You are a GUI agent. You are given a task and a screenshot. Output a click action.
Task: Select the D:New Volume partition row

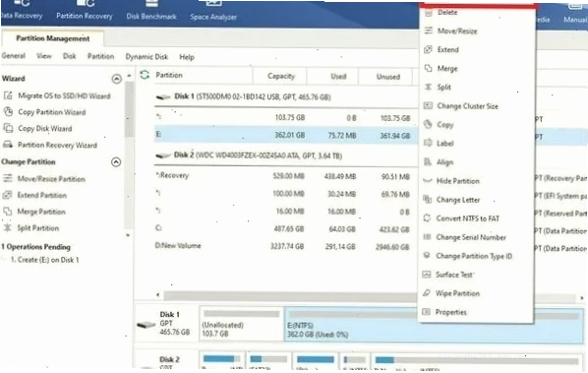click(x=286, y=246)
